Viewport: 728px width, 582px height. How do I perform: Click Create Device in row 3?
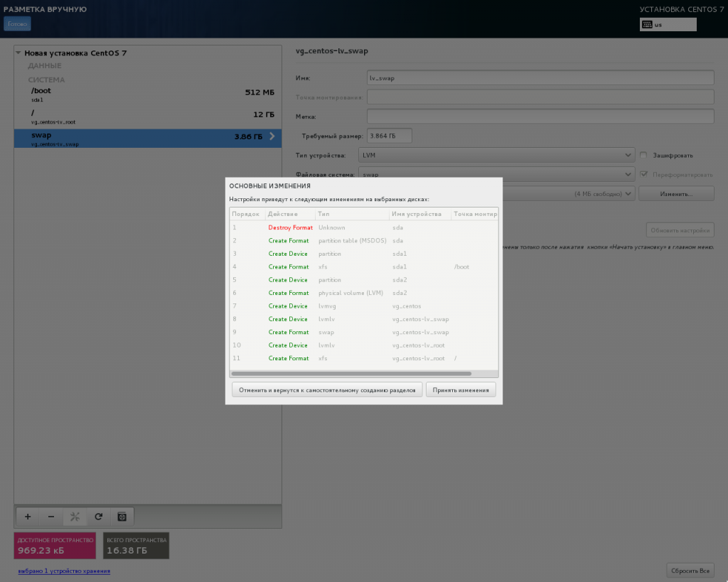coord(288,254)
